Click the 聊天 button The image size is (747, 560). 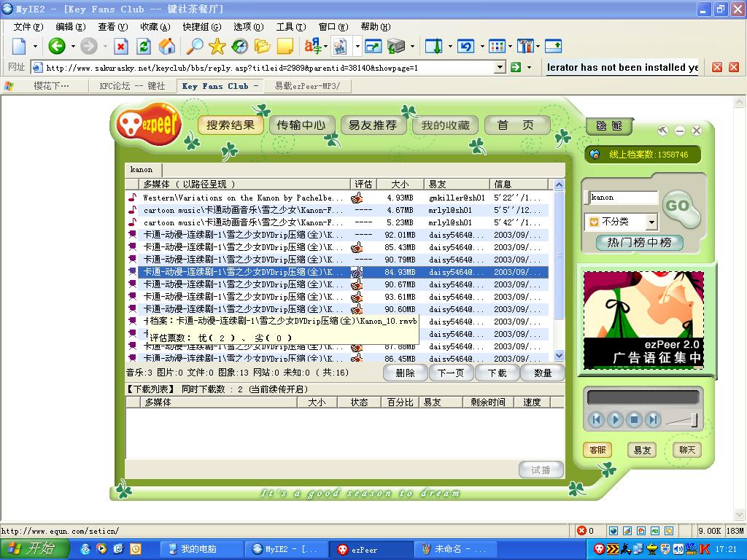[x=687, y=450]
